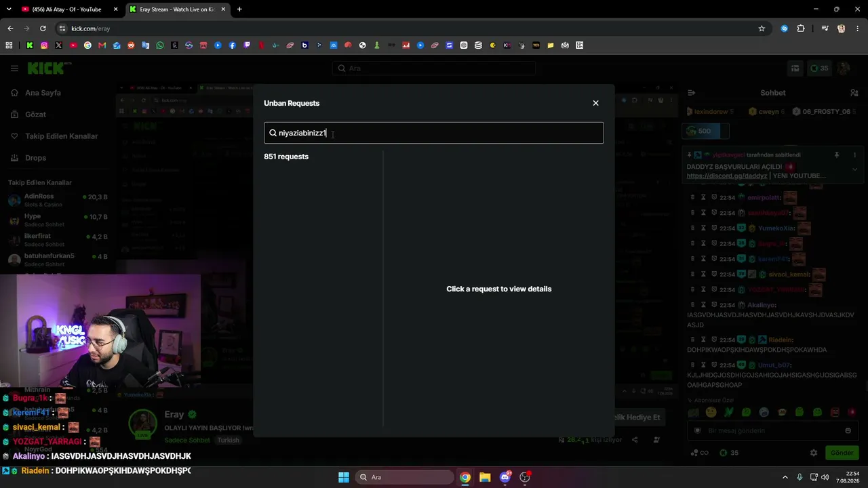This screenshot has height=488, width=868.
Task: Close the Unban Requests dialog
Action: pos(595,103)
